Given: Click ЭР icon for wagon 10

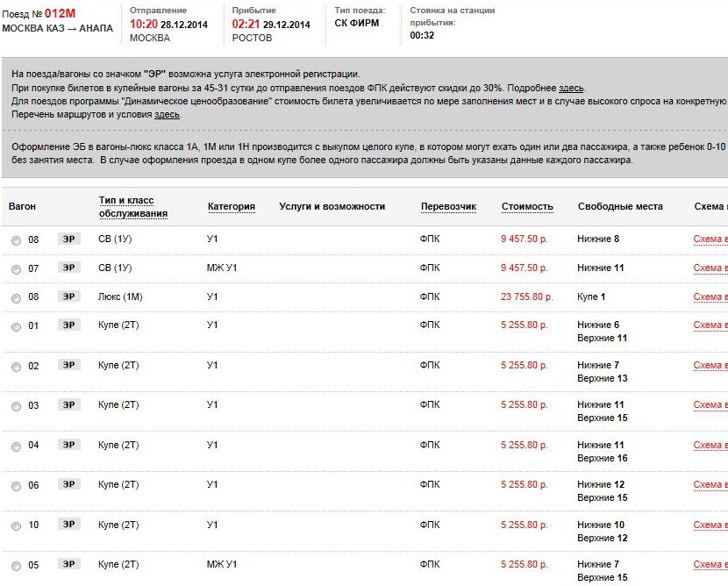Looking at the screenshot, I should coord(68,525).
